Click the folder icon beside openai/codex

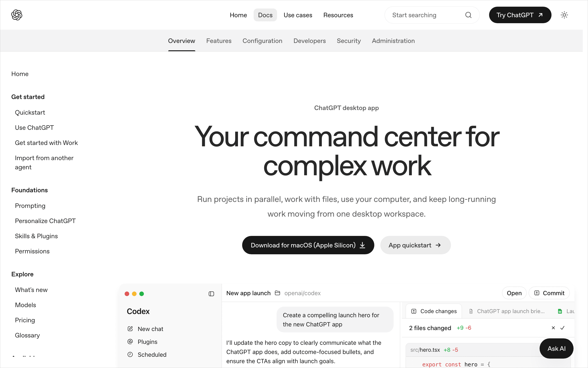coord(277,293)
